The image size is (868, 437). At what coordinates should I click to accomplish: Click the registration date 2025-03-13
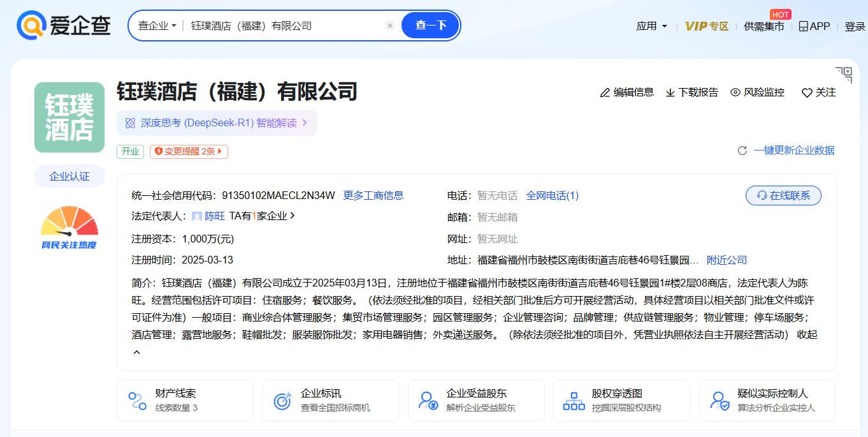point(207,260)
